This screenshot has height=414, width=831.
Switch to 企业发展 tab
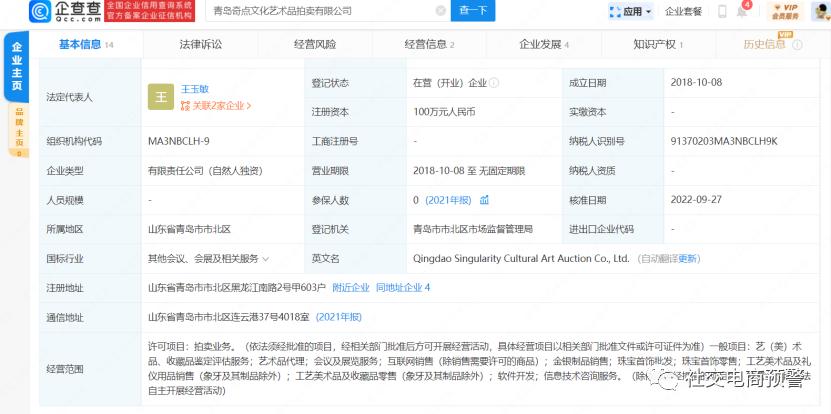544,45
